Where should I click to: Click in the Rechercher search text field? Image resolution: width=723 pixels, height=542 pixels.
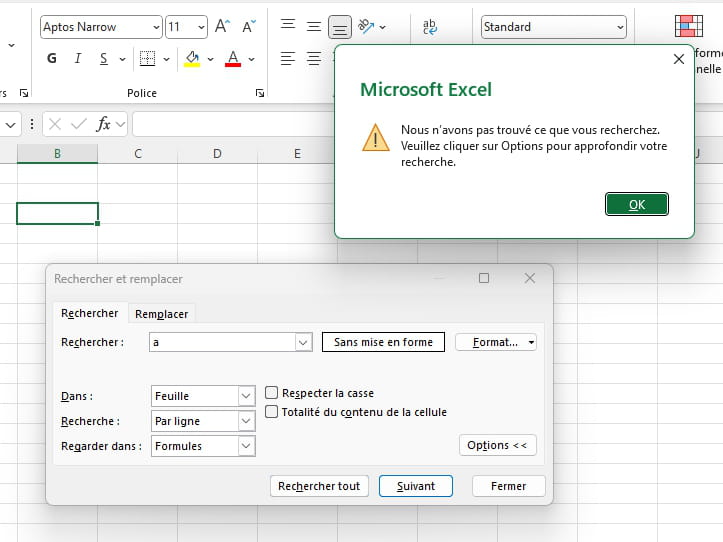[x=222, y=342]
